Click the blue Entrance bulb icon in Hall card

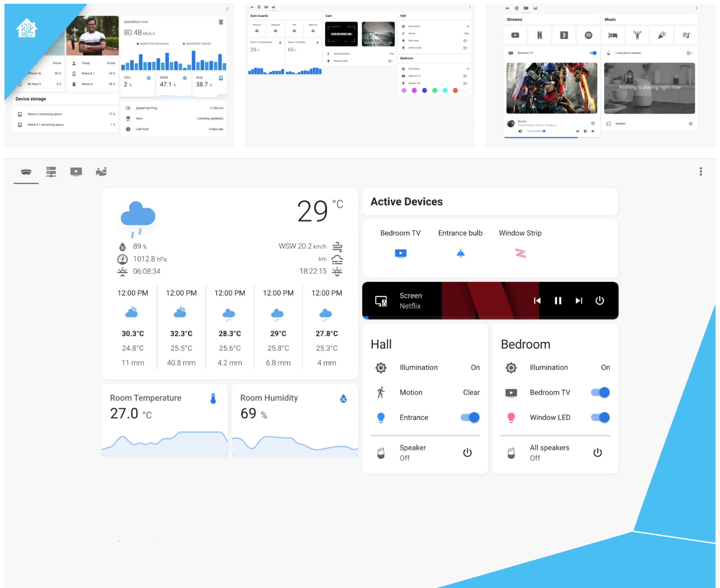381,418
